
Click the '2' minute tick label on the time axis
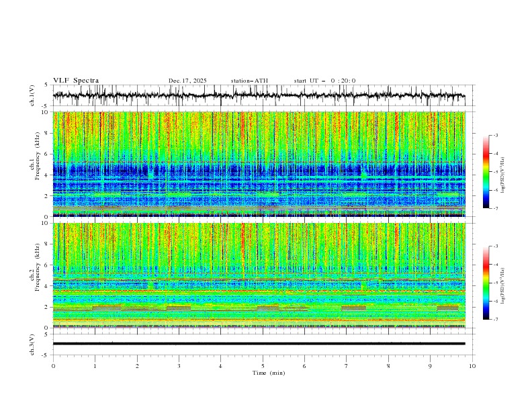point(137,366)
